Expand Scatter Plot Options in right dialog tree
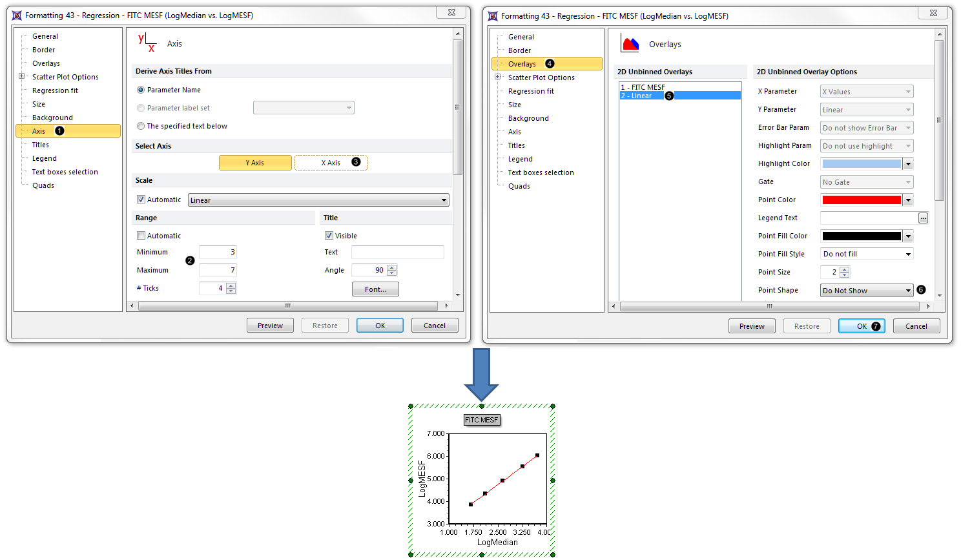This screenshot has width=961, height=560. pyautogui.click(x=498, y=77)
